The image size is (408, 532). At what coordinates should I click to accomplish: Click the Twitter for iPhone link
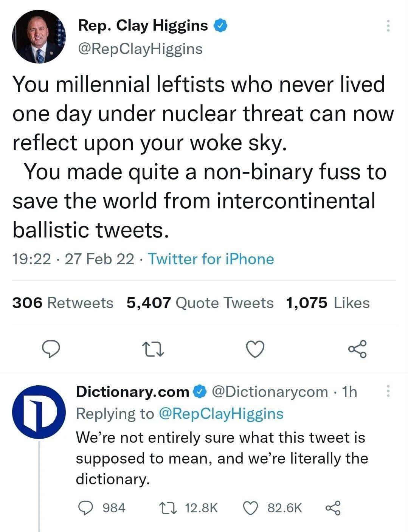(x=211, y=259)
